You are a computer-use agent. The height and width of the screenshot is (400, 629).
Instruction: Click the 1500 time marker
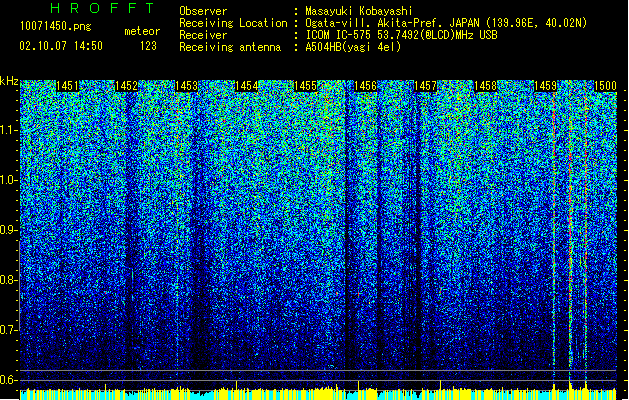click(605, 86)
